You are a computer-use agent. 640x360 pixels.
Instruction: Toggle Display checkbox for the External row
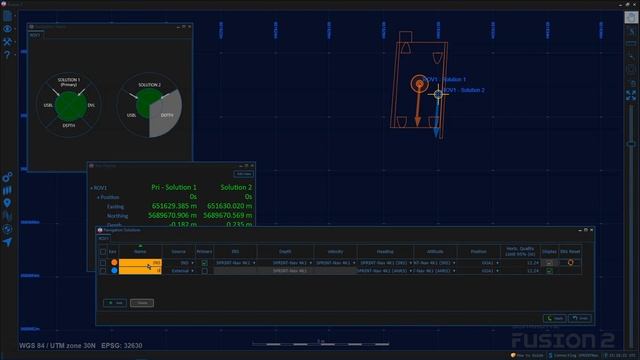click(x=549, y=271)
